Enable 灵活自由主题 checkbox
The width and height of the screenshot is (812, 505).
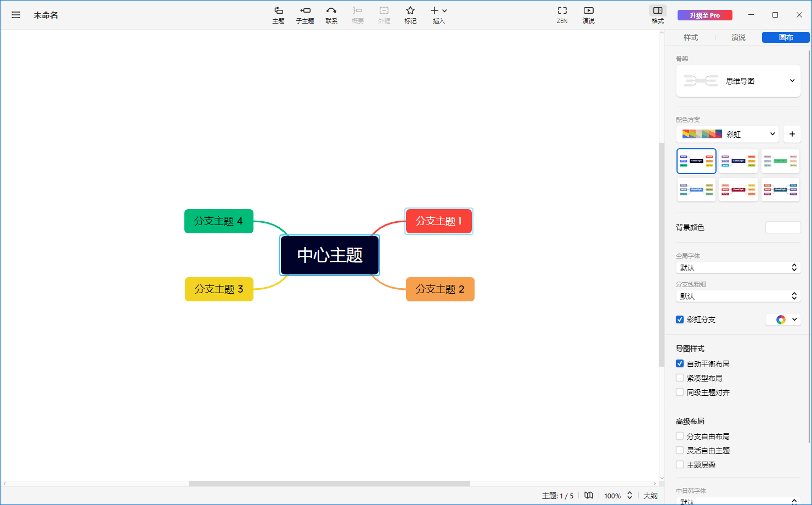680,450
